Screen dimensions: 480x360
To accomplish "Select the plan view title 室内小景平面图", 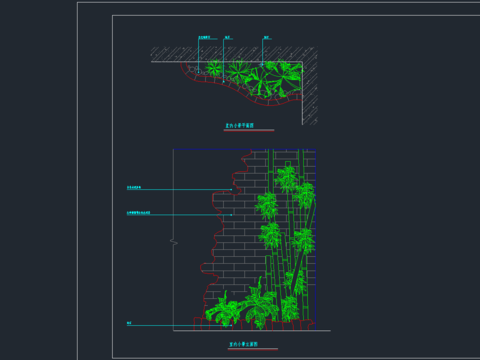I will tap(239, 126).
